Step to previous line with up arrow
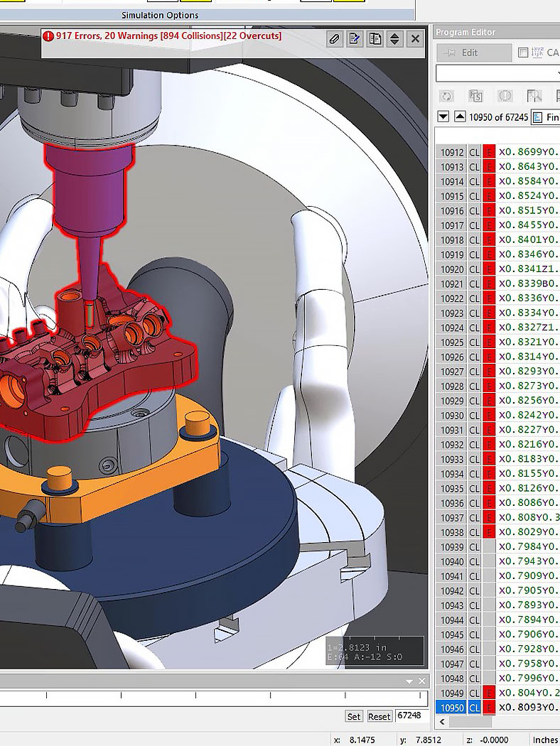The image size is (560, 746). [460, 117]
